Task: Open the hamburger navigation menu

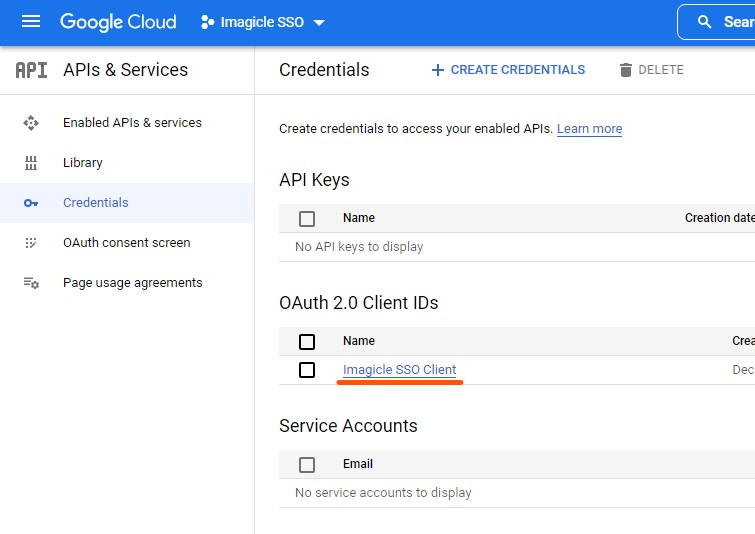Action: pos(31,22)
